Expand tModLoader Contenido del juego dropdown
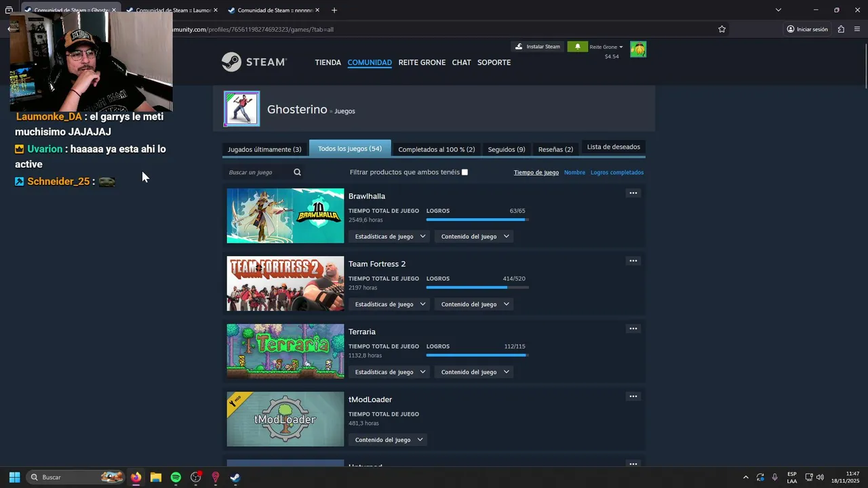Viewport: 868px width, 488px height. tap(389, 440)
